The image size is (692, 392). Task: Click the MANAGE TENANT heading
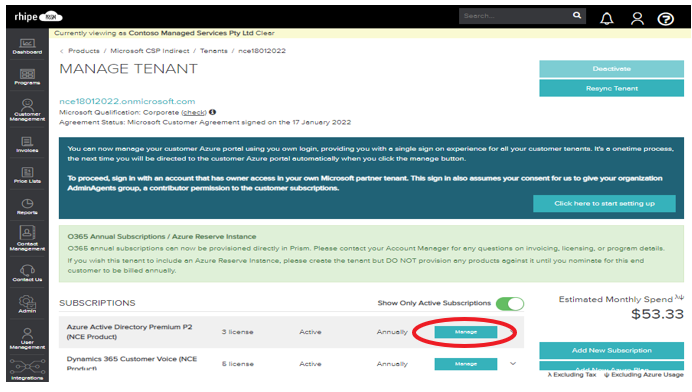pyautogui.click(x=128, y=69)
